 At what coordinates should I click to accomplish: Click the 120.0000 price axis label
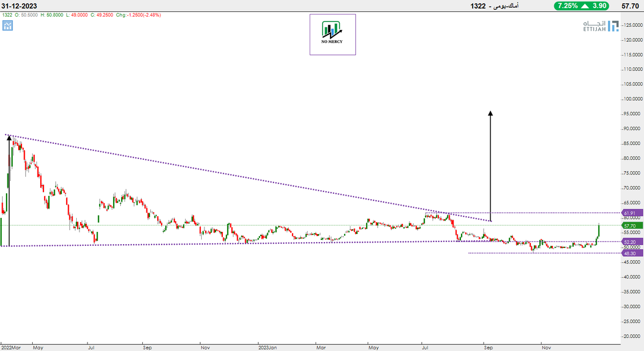(x=632, y=40)
